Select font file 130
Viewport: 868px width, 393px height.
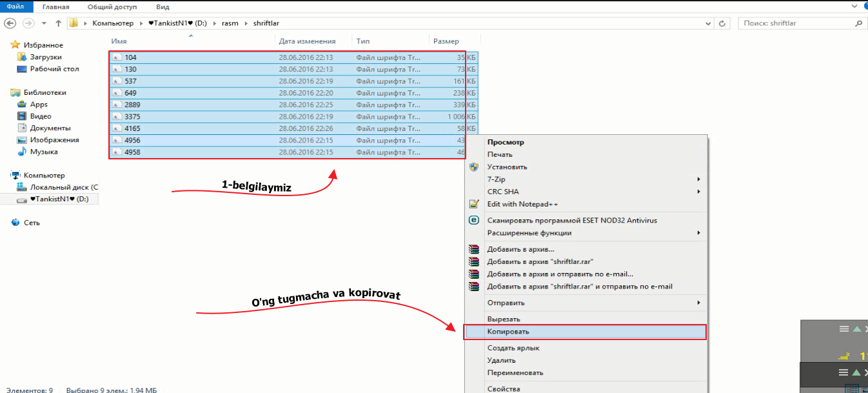tap(293, 69)
